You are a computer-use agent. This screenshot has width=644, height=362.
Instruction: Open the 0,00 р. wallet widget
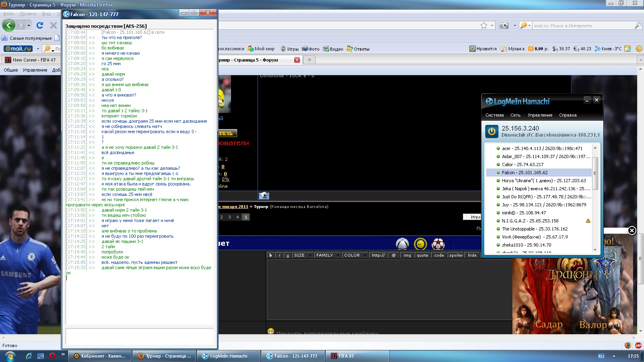tap(539, 49)
